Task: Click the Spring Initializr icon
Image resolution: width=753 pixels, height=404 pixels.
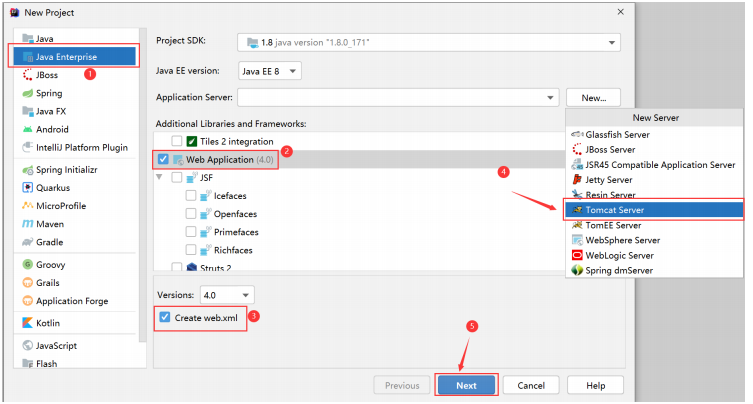Action: (x=27, y=170)
